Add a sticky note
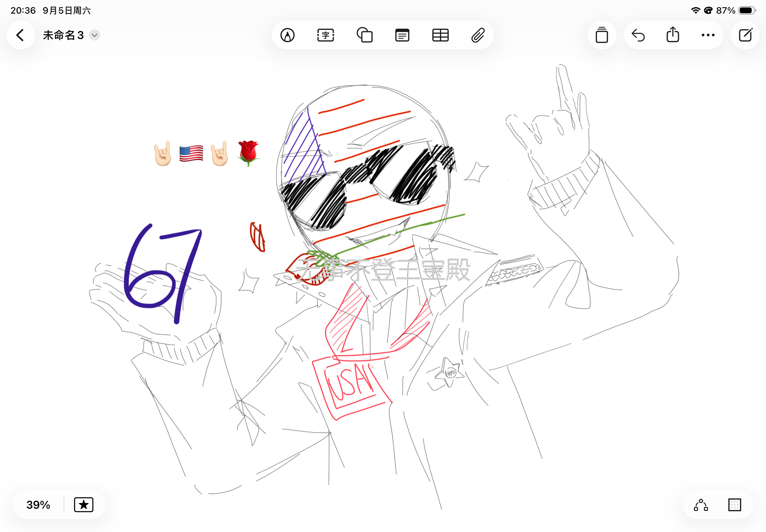Screen dimensions: 766x532 tap(402, 35)
